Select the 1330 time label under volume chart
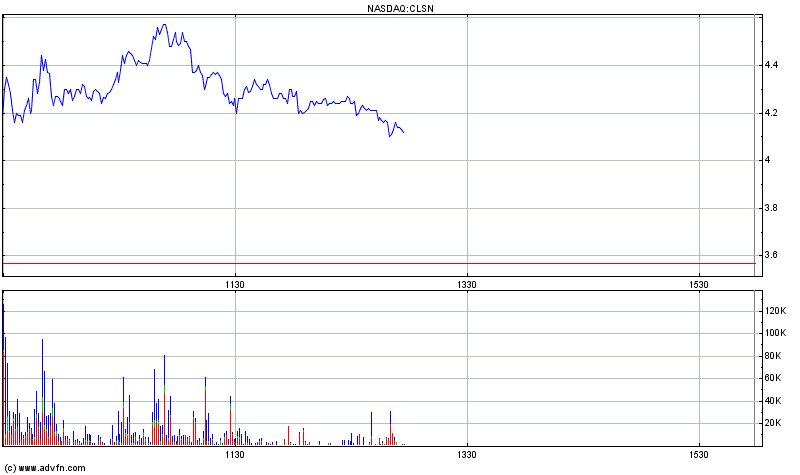 (x=466, y=455)
